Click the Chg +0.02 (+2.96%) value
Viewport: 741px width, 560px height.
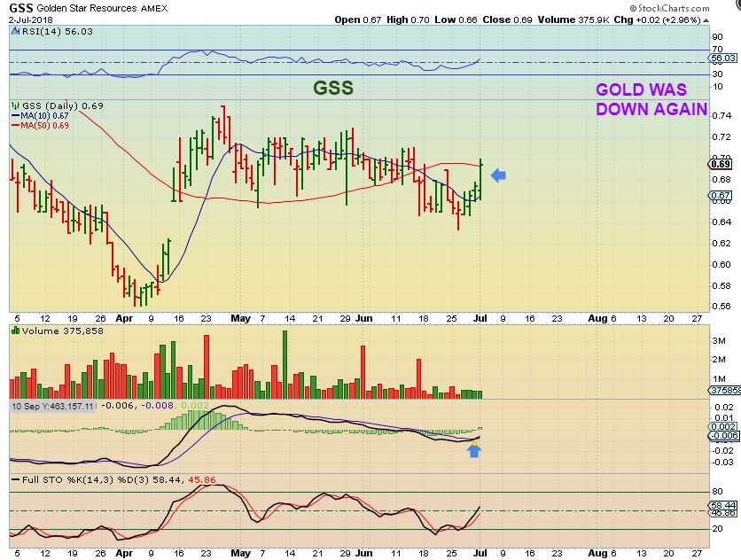point(657,19)
